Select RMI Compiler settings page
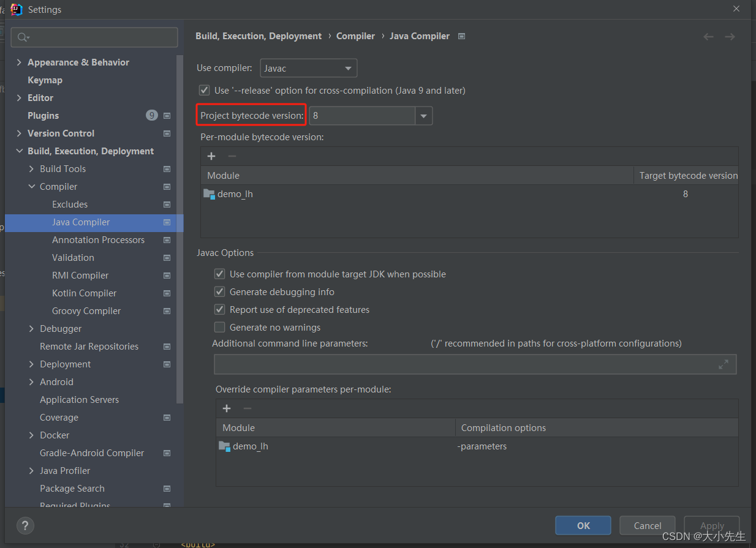 coord(80,276)
